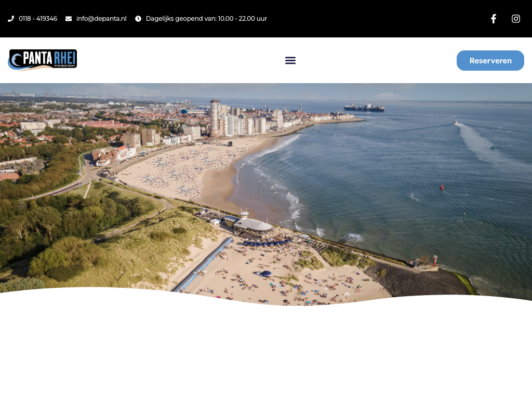Click the clock icon beside opening hours
The width and height of the screenshot is (532, 399).
pos(138,19)
